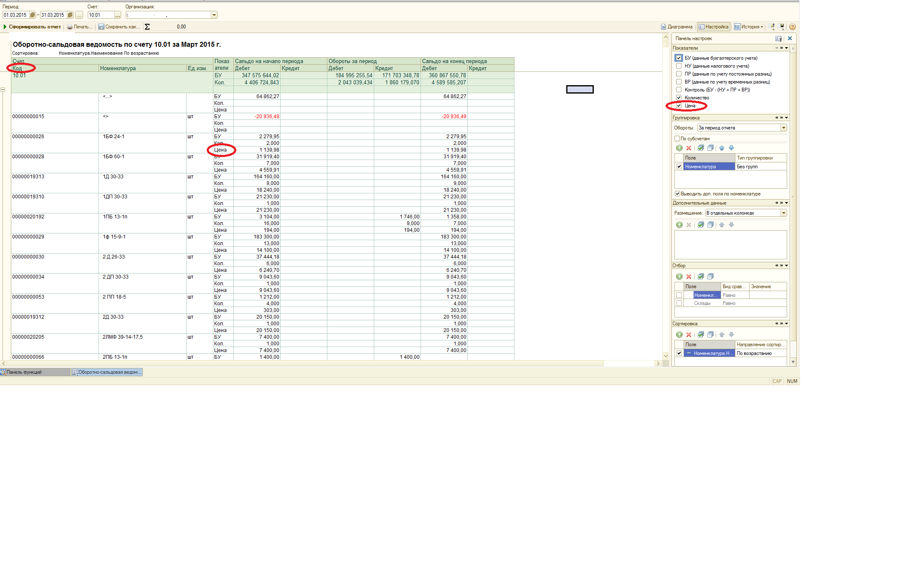The height and width of the screenshot is (588, 922).
Task: Click the help question mark icon
Action: pyautogui.click(x=792, y=27)
